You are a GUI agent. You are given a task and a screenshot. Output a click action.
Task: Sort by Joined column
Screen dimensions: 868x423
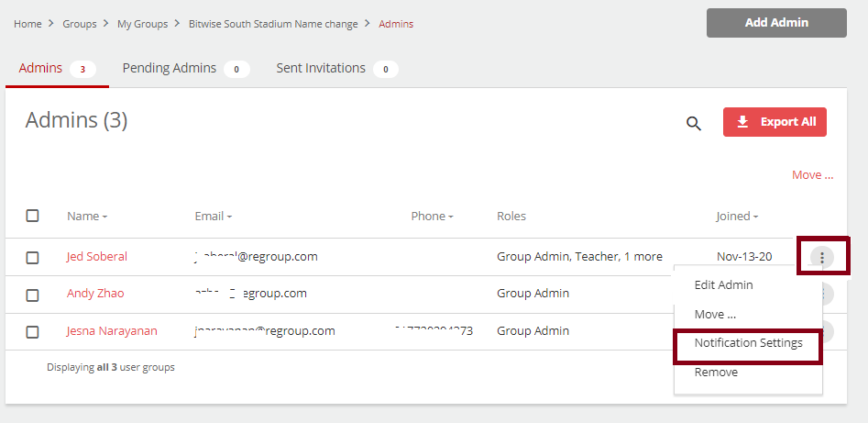tap(737, 217)
